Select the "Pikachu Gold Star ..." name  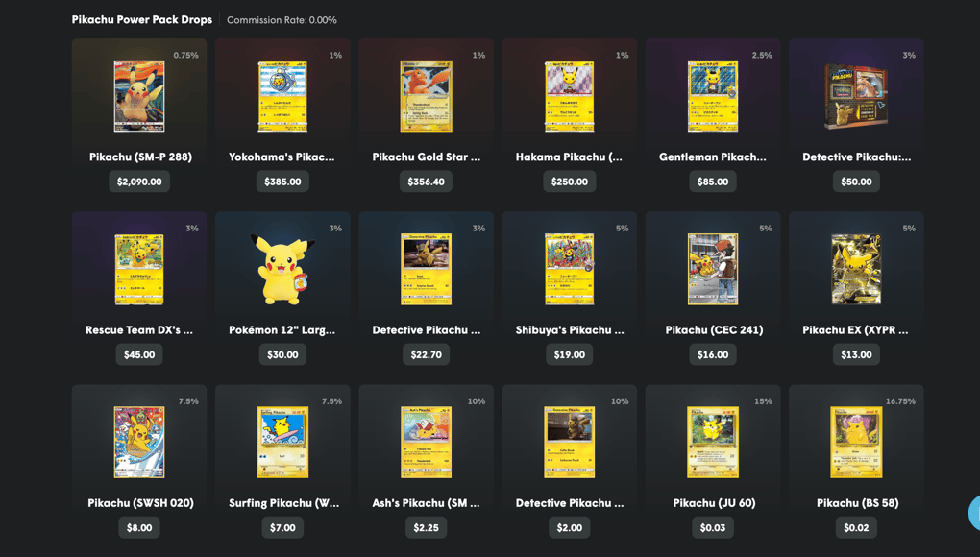click(427, 157)
